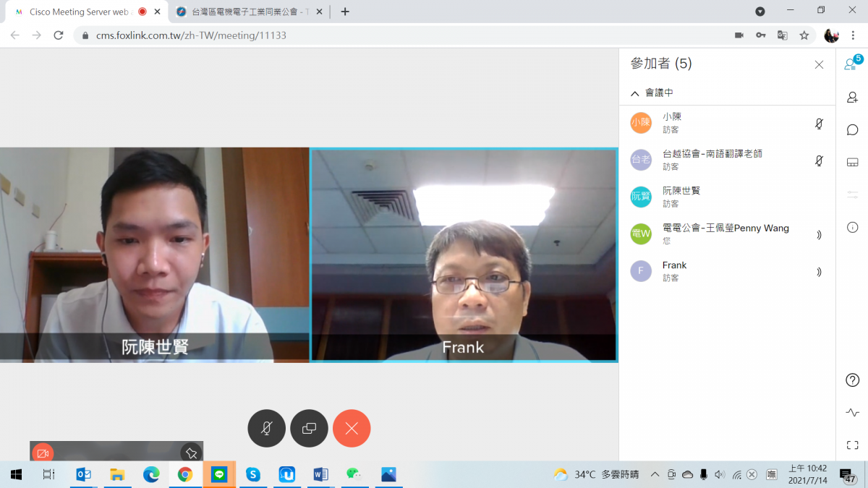Toggle the participants list tab in sidebar
The image size is (868, 488).
click(x=852, y=64)
